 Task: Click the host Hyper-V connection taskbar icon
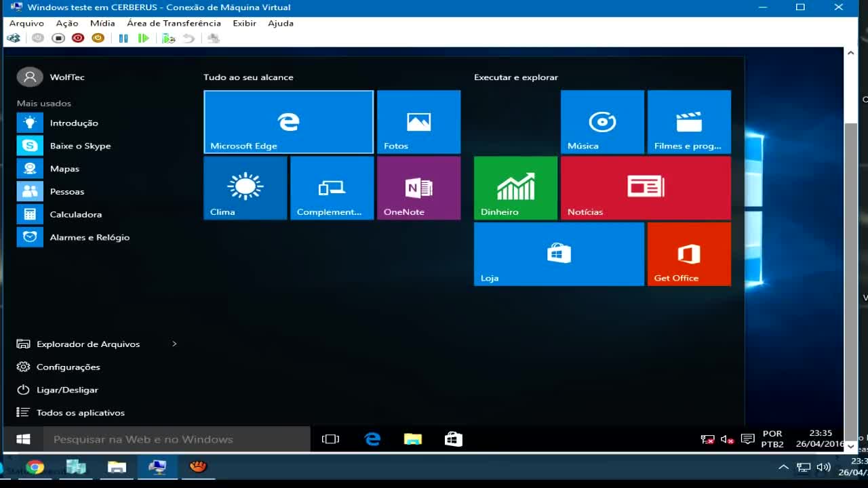coord(157,467)
